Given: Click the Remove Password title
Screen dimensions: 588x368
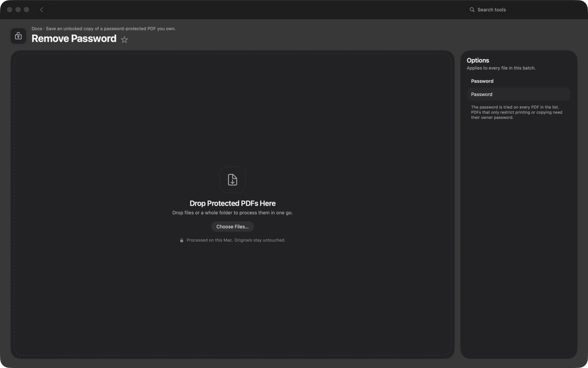Looking at the screenshot, I should (x=74, y=39).
